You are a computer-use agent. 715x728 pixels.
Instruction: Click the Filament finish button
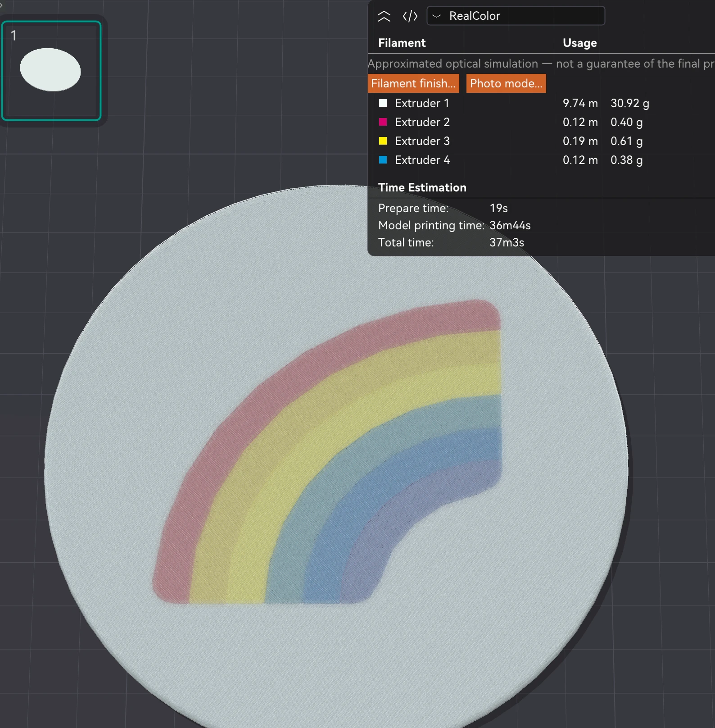[413, 83]
